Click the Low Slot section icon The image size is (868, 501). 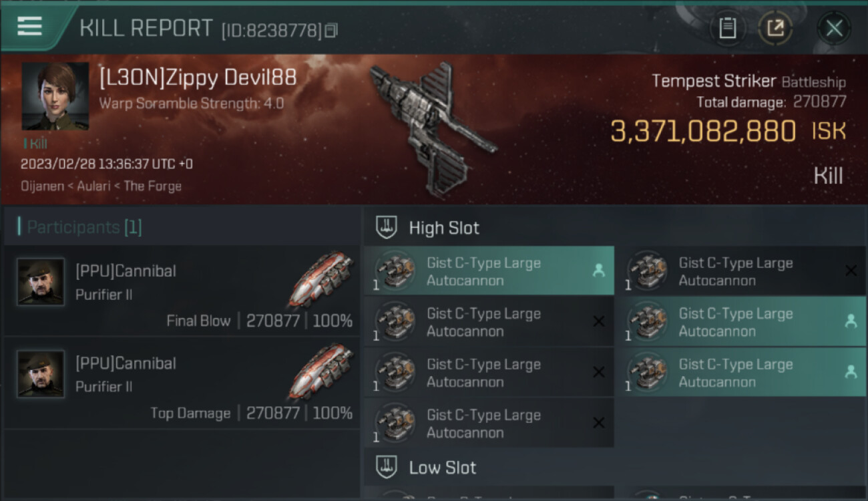[x=387, y=467]
